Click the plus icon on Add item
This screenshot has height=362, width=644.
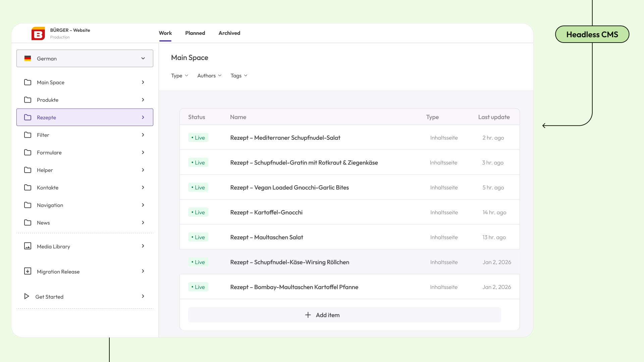tap(308, 315)
